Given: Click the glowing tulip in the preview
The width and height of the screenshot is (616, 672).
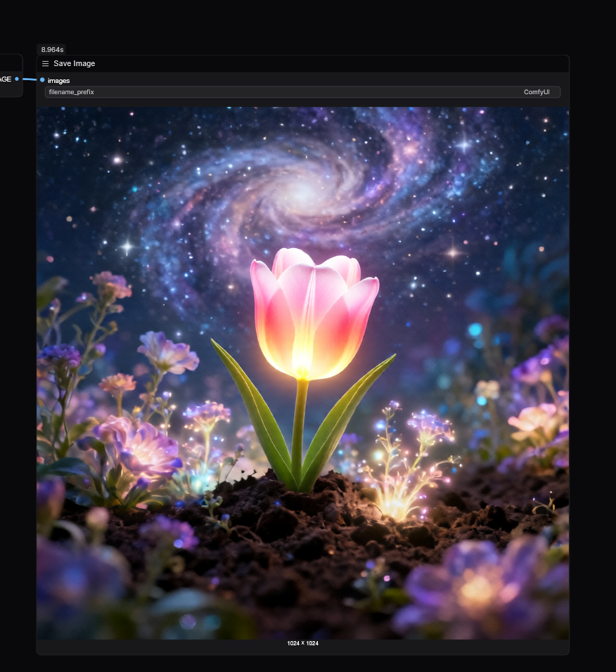Looking at the screenshot, I should (x=312, y=316).
